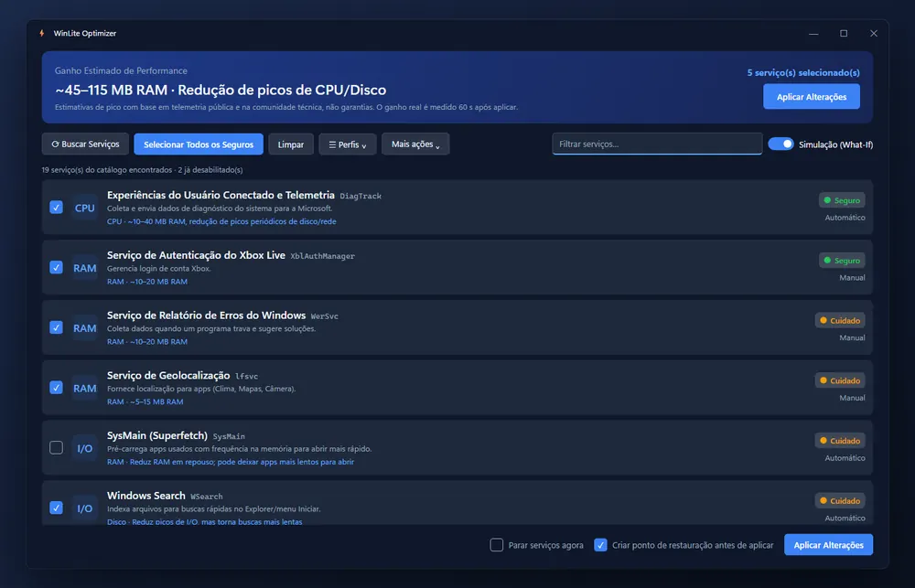Viewport: 915px width, 588px height.
Task: Click the SysMain RAM impact note text
Action: (231, 462)
